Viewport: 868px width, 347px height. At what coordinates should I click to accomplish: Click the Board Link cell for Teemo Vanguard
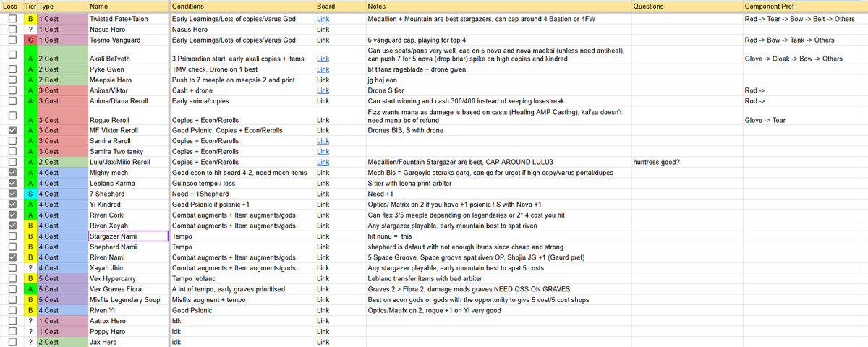coord(340,40)
